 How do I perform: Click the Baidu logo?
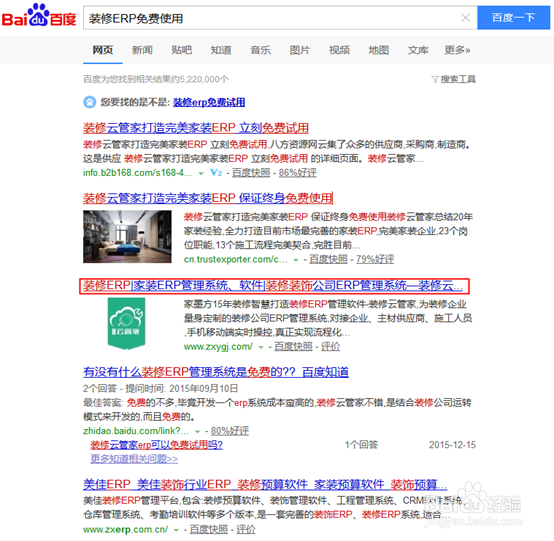[39, 16]
